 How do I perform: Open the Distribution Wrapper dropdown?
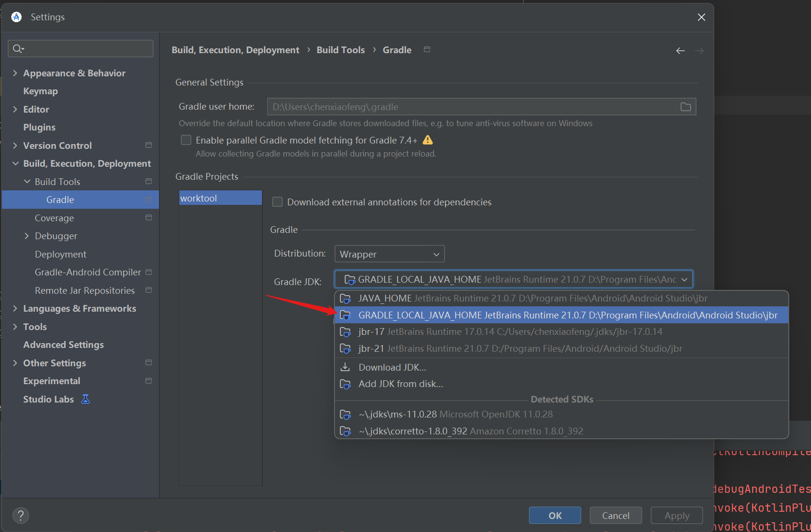tap(390, 254)
